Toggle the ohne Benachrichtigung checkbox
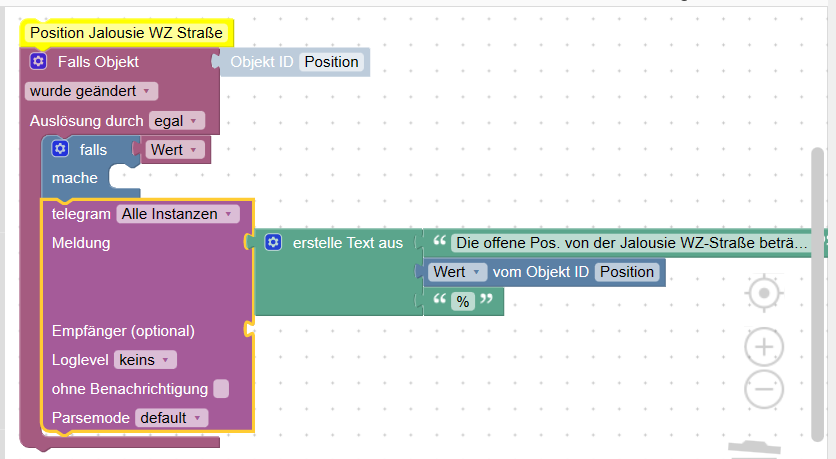Screen dimensions: 836x459 tap(221, 389)
